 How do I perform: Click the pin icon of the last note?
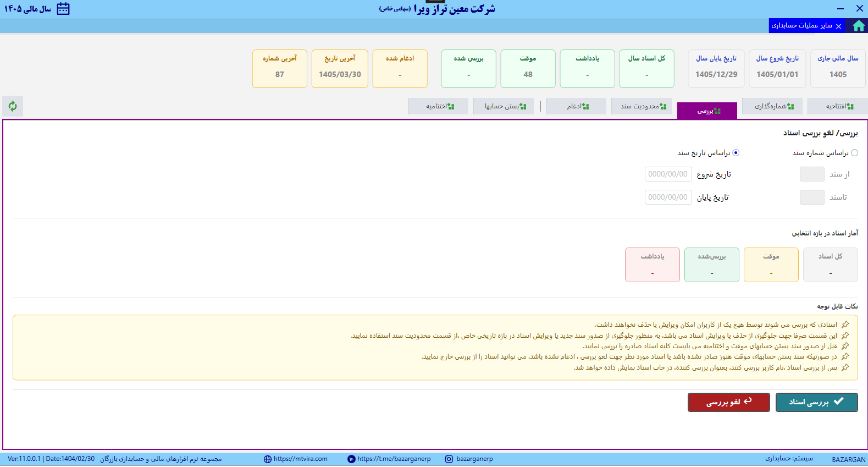point(845,367)
